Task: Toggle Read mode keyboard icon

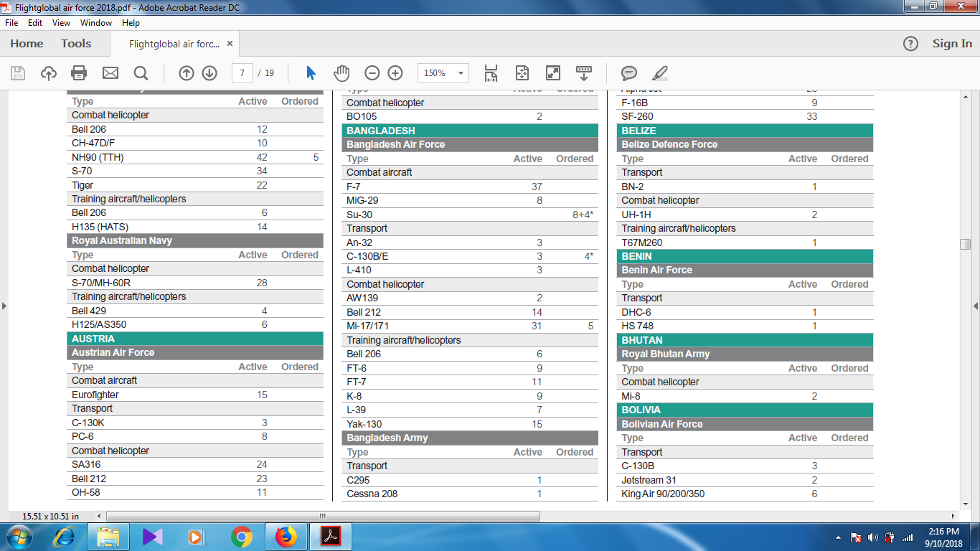Action: (584, 73)
